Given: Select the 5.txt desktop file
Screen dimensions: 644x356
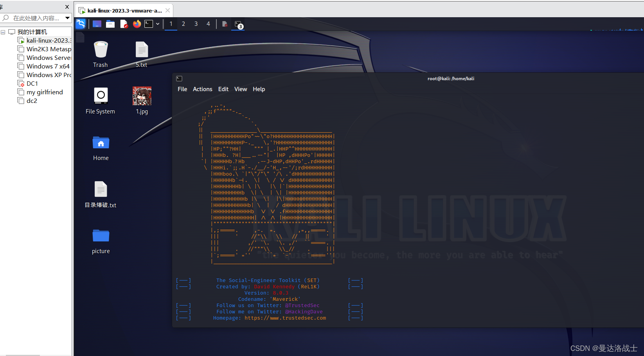Looking at the screenshot, I should [142, 54].
